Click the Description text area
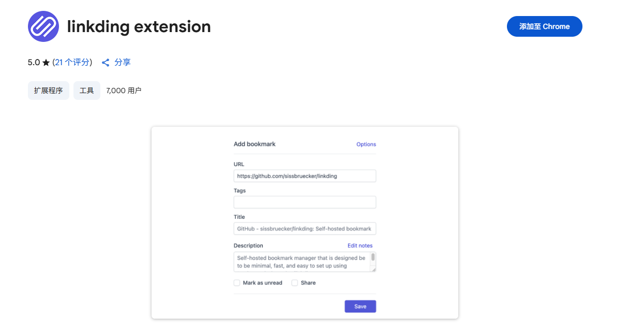 tap(302, 262)
